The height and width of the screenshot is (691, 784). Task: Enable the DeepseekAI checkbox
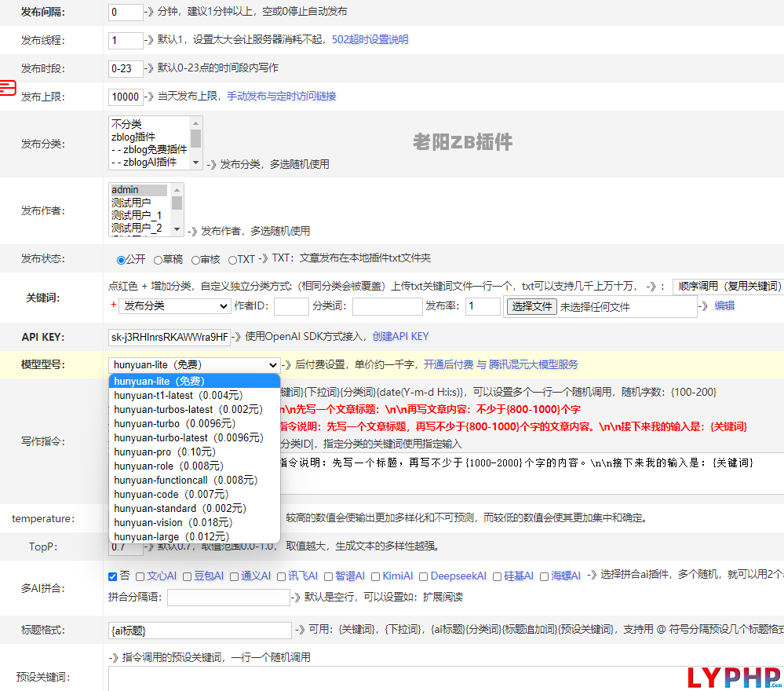pos(423,576)
